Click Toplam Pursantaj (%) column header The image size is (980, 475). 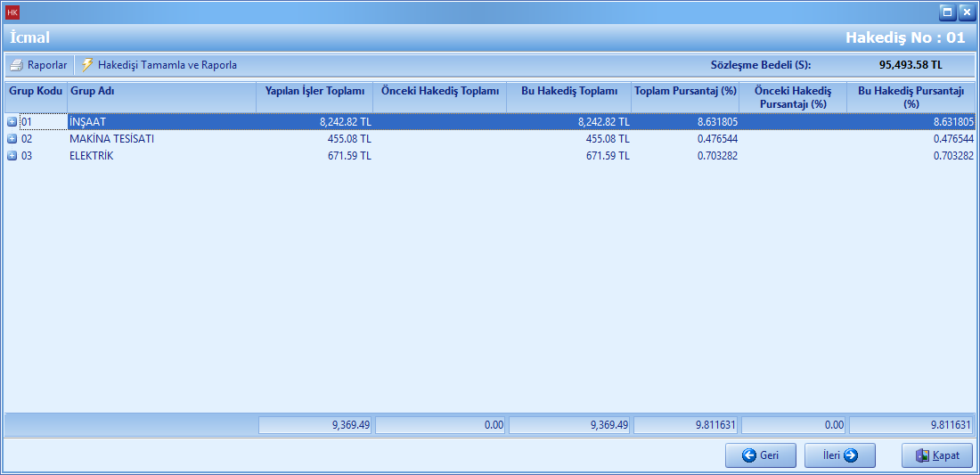tap(684, 91)
